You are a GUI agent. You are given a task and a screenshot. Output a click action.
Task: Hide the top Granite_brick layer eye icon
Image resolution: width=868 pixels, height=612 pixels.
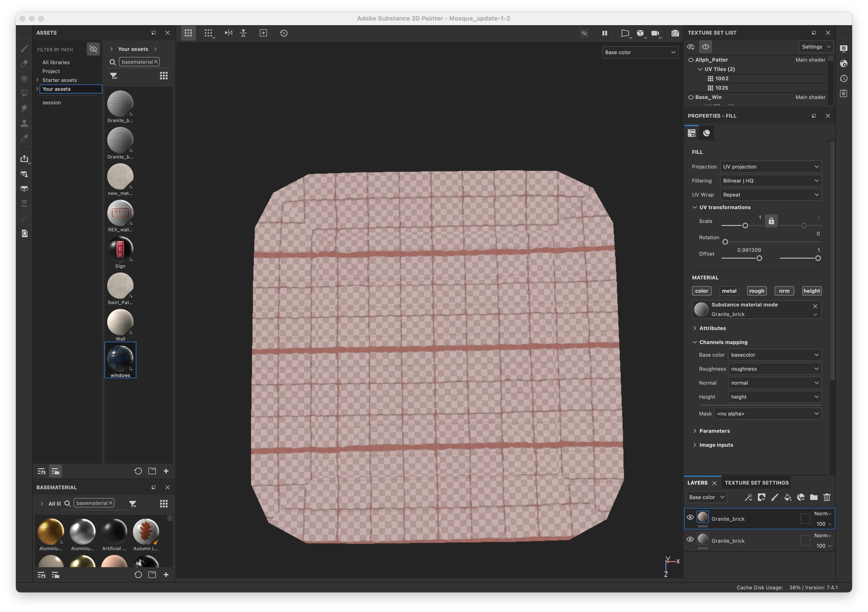tap(690, 517)
